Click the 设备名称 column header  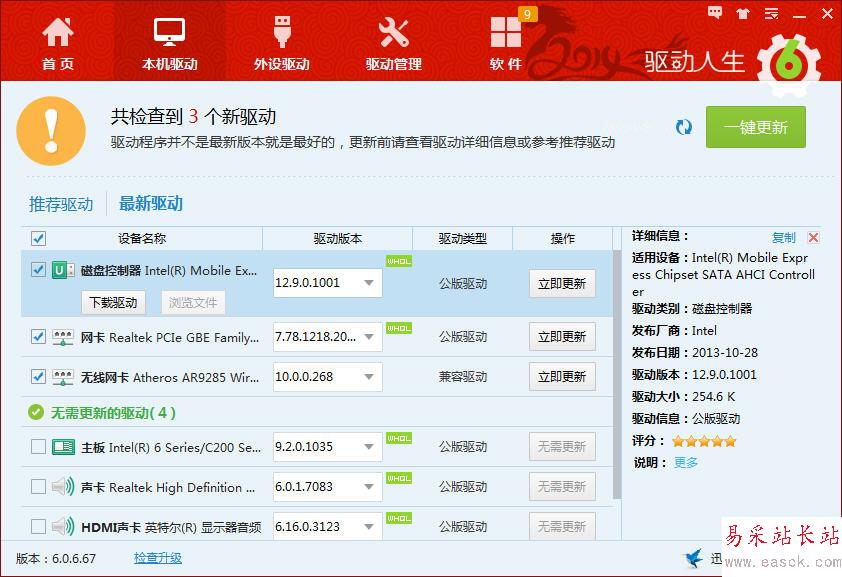point(142,239)
